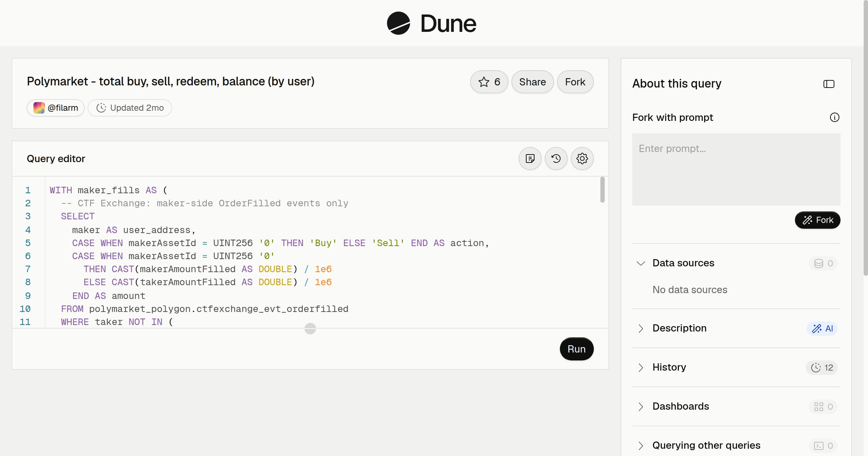Image resolution: width=868 pixels, height=456 pixels.
Task: Click the Updated 2mo clock chip
Action: click(130, 108)
